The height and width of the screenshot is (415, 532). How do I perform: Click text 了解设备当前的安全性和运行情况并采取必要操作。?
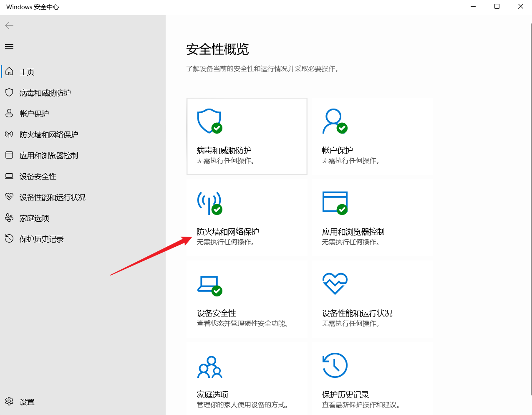pyautogui.click(x=263, y=69)
